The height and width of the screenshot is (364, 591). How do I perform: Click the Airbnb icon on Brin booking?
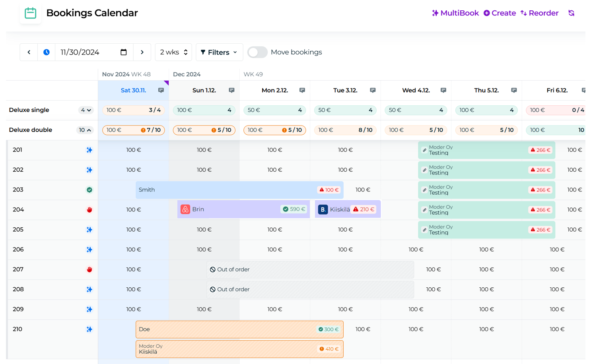tap(185, 209)
